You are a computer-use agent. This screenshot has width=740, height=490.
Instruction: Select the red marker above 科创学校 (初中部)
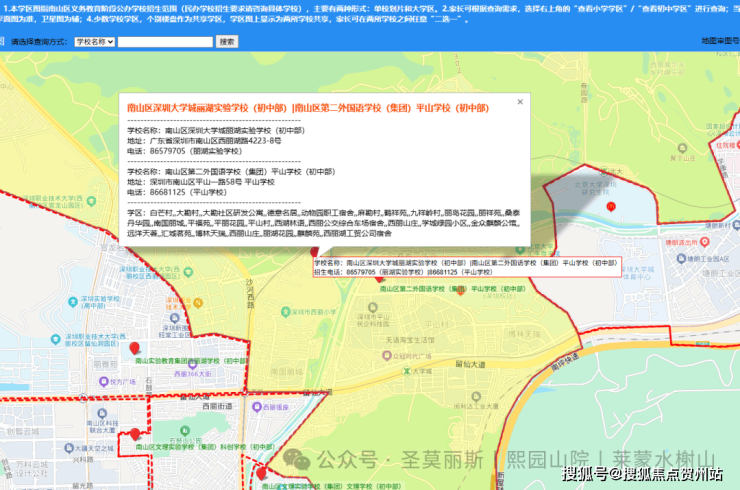pos(135,433)
